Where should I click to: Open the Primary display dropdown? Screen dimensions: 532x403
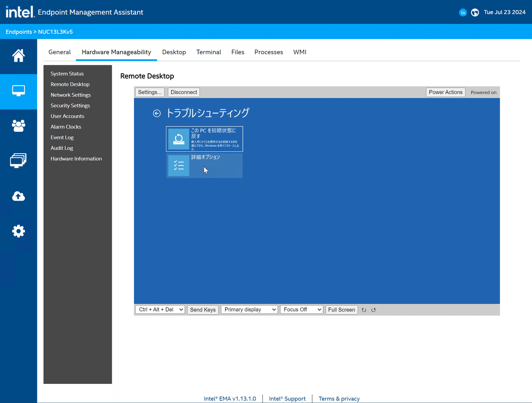pos(250,310)
